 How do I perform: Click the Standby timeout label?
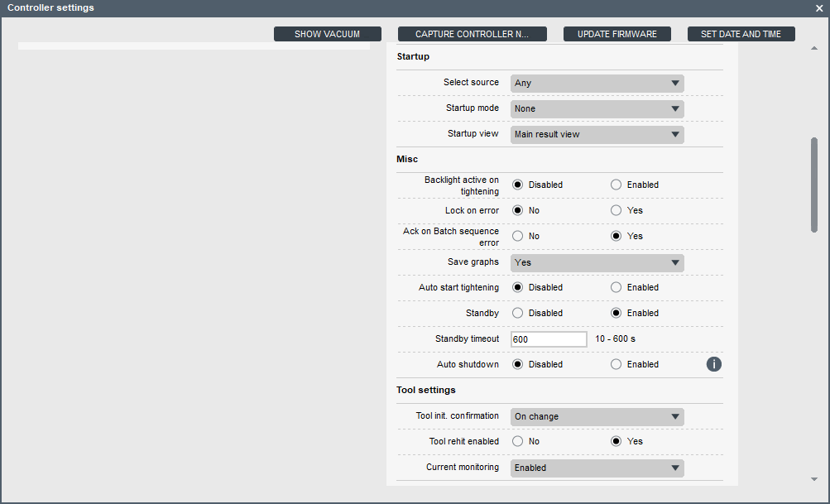(x=467, y=338)
